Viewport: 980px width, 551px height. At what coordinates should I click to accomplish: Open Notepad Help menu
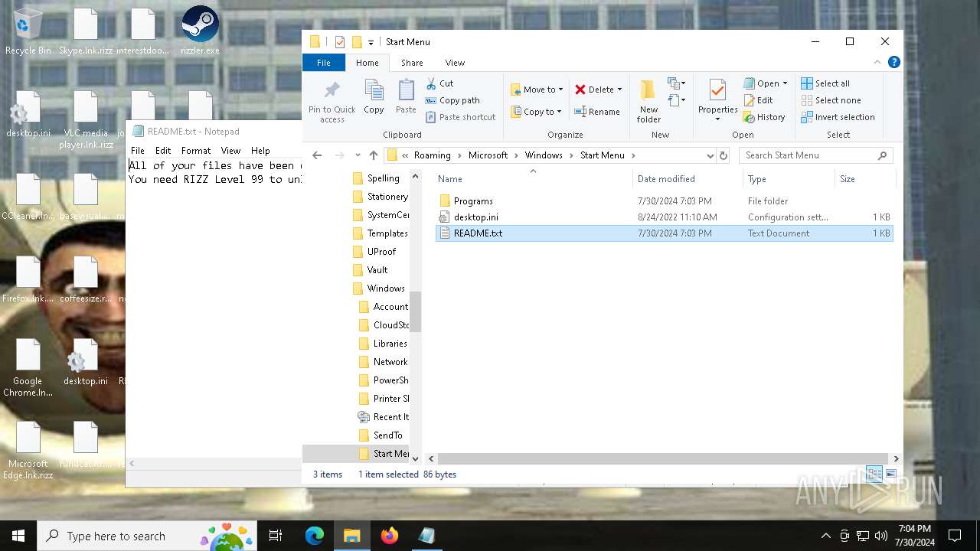(x=260, y=151)
